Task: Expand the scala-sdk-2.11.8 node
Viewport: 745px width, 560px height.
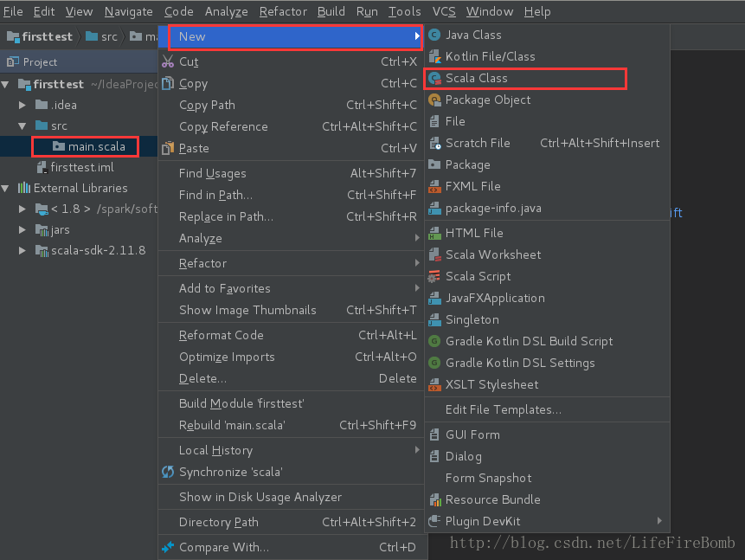Action: pos(22,250)
